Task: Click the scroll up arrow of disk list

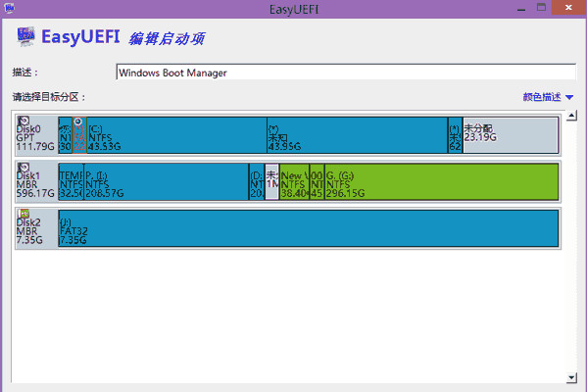Action: (x=571, y=116)
